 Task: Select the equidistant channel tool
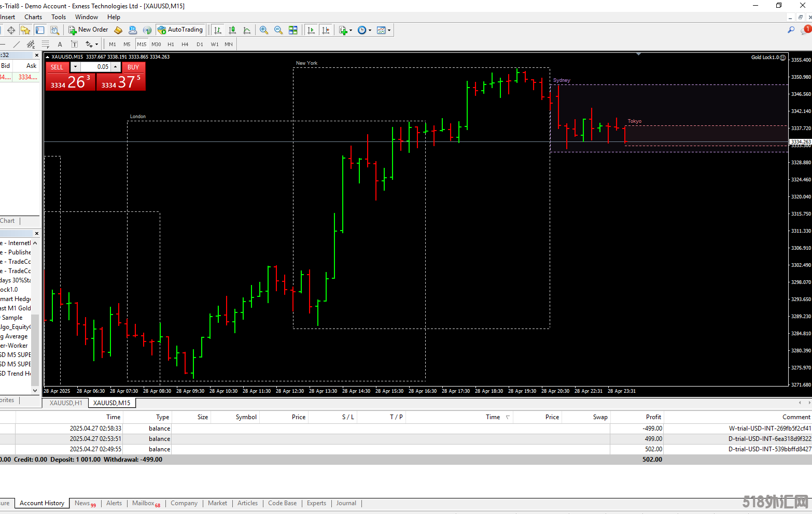pyautogui.click(x=31, y=44)
